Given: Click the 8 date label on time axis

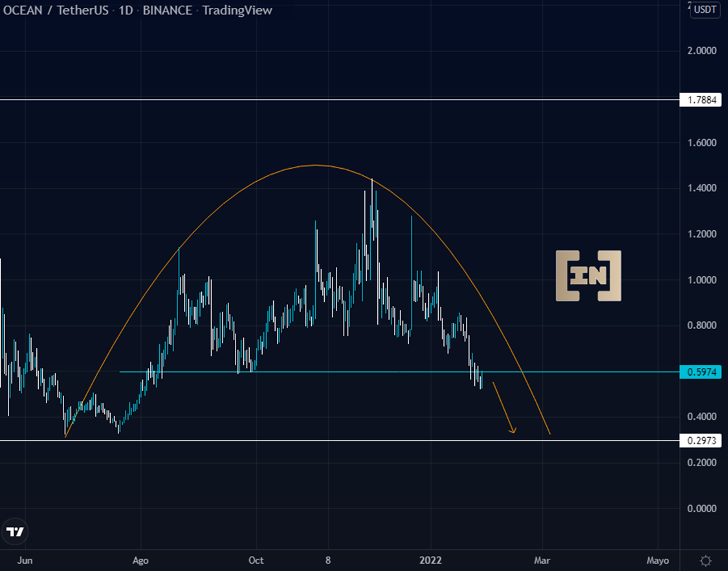Looking at the screenshot, I should pos(328,561).
